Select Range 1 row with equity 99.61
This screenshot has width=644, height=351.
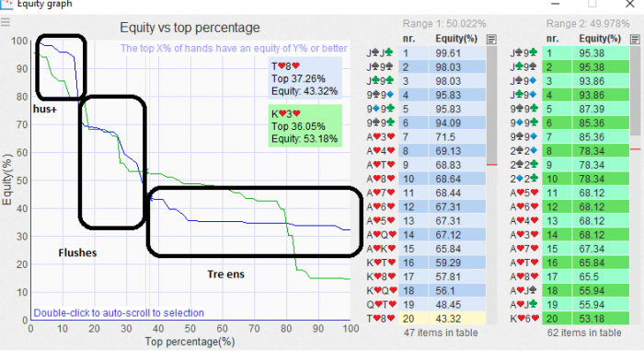pyautogui.click(x=425, y=53)
